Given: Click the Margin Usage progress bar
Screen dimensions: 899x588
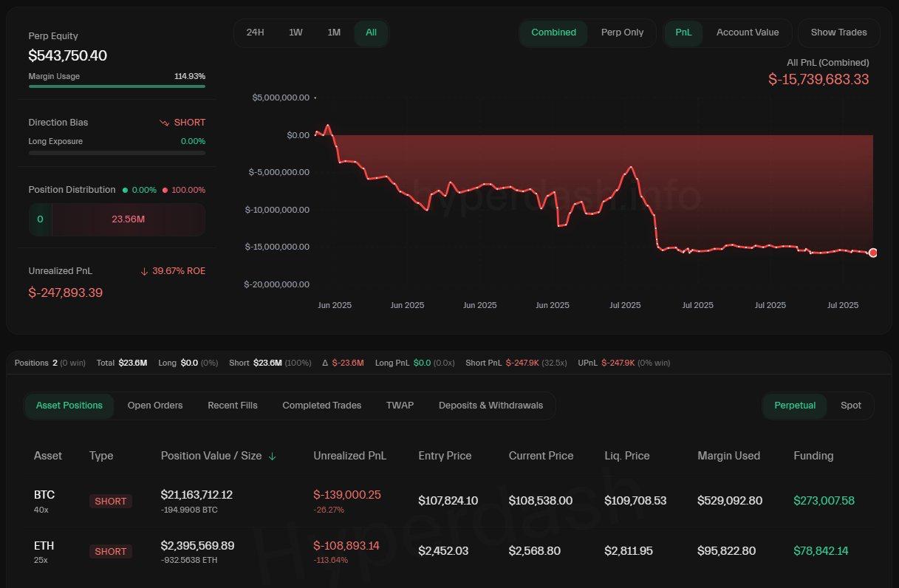Looking at the screenshot, I should click(x=117, y=86).
